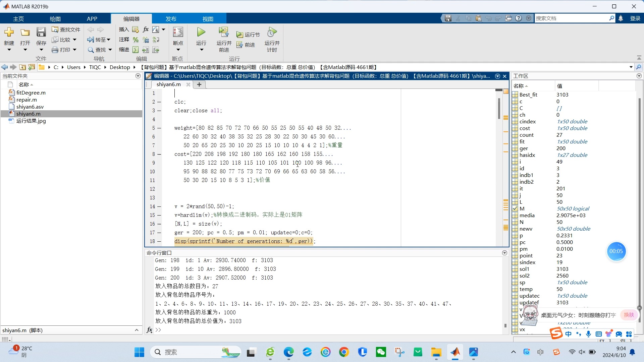Switch to the 发布 (Publish) tab
Screen dimensions: 644x362
click(171, 19)
